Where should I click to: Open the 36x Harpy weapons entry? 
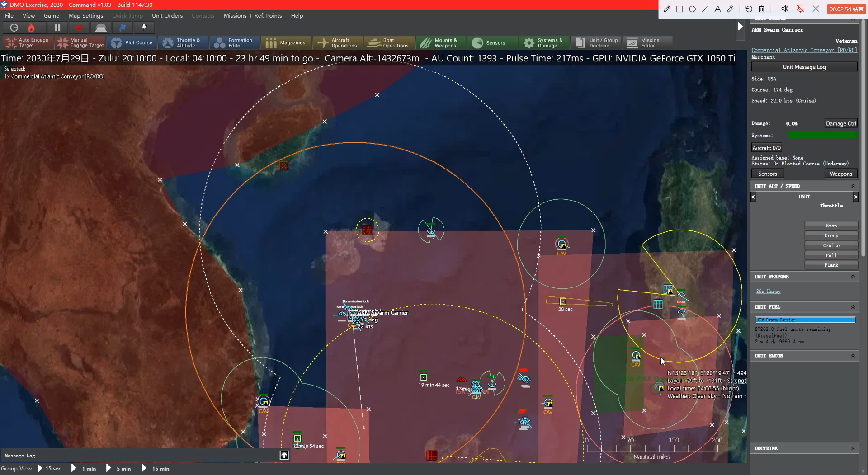[x=769, y=291]
